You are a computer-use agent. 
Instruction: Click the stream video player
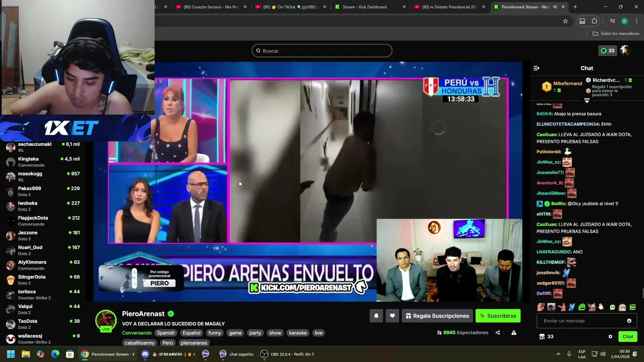[x=308, y=181]
